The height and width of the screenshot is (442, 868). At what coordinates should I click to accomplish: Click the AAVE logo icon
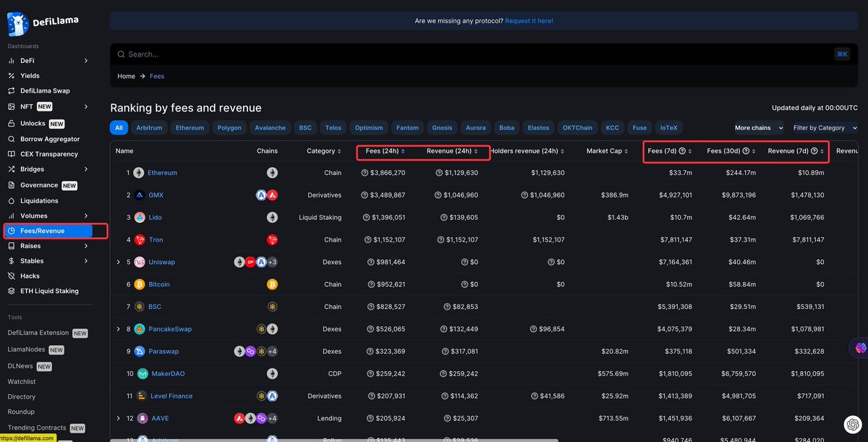(142, 418)
